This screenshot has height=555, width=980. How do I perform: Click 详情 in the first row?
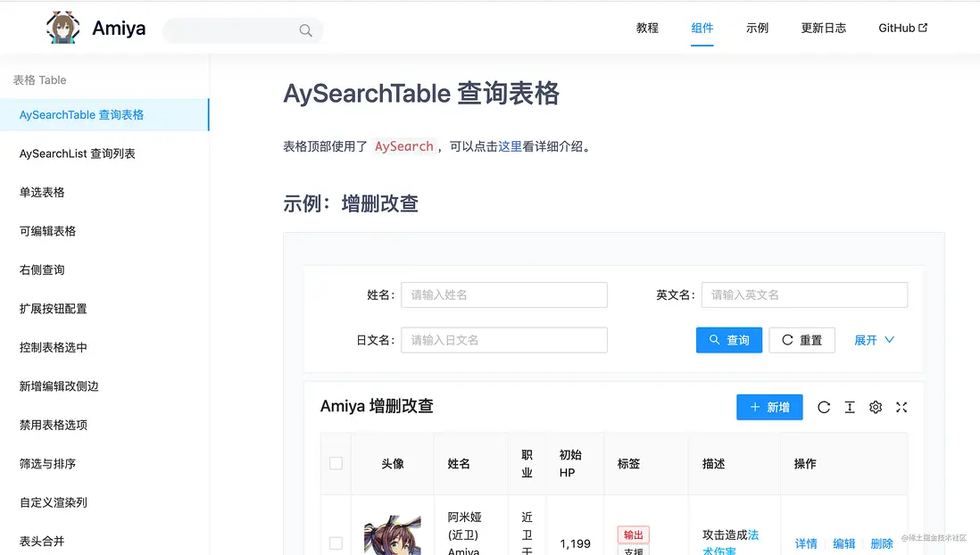coord(806,543)
